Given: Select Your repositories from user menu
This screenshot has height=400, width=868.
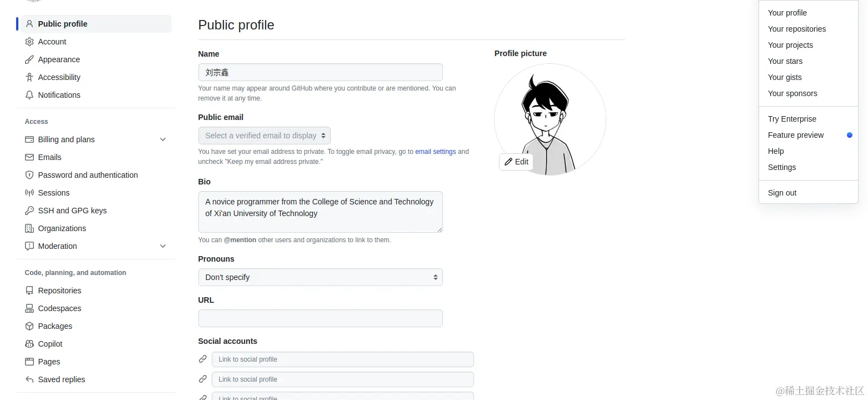Looking at the screenshot, I should (x=796, y=29).
